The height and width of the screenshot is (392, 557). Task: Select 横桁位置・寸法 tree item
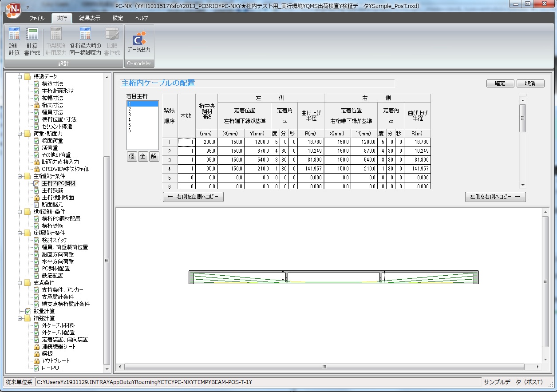(59, 119)
